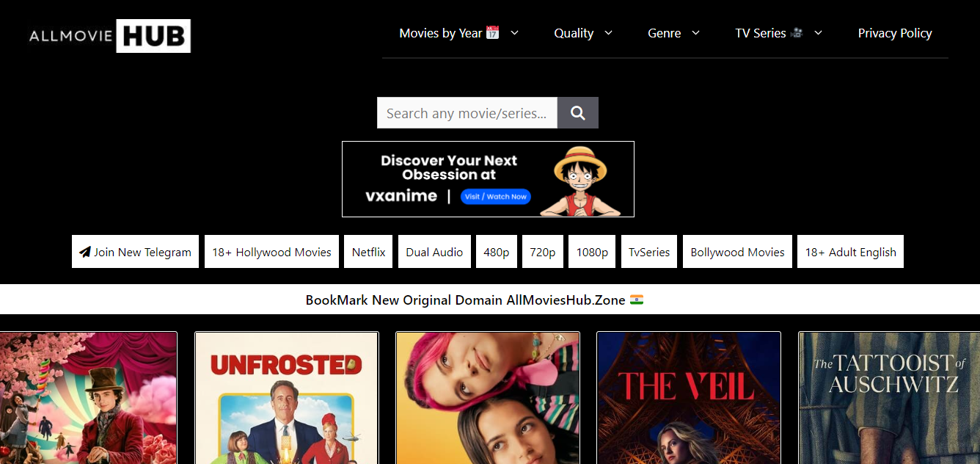Open the Privacy Policy page
This screenshot has width=980, height=464.
[x=895, y=33]
